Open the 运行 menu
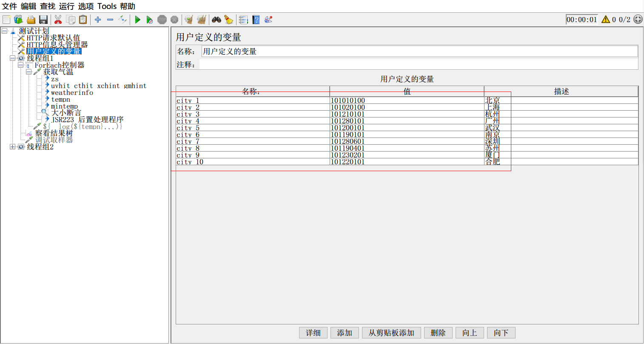The height and width of the screenshot is (344, 644). (x=66, y=6)
